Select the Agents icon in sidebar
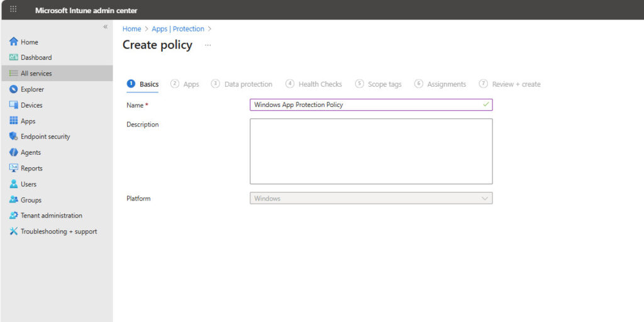 click(14, 152)
